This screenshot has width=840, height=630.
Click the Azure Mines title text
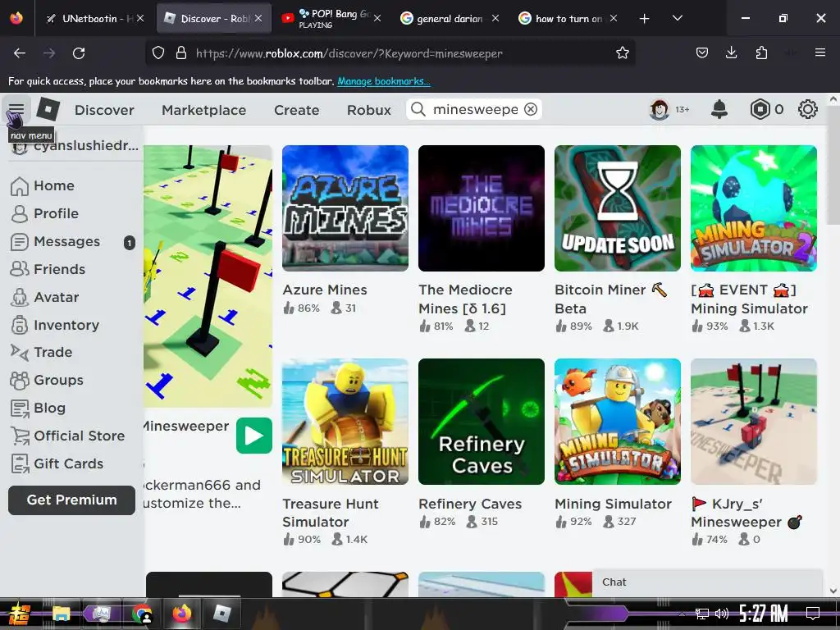tap(325, 290)
